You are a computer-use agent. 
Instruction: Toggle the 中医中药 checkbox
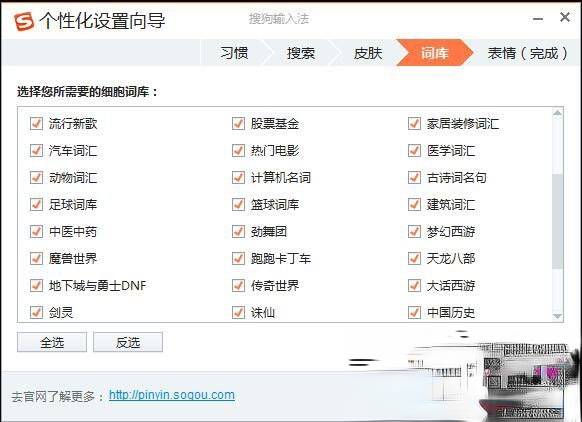tap(36, 231)
